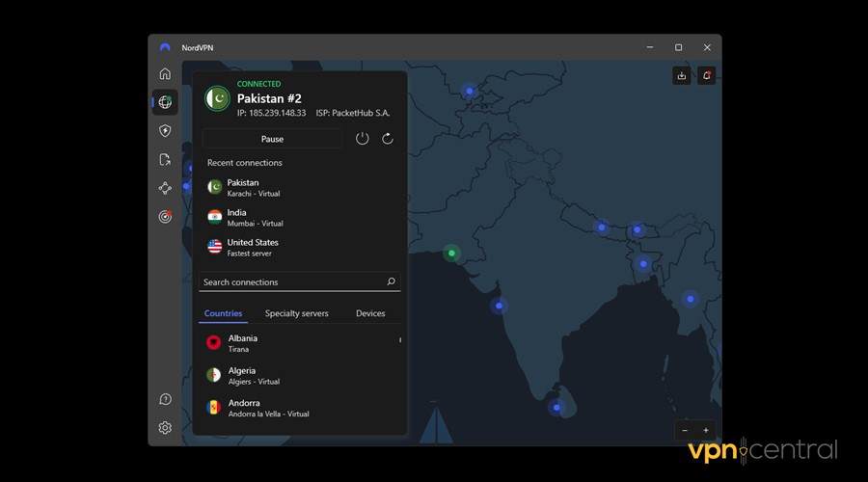Minimize the NordVPN window
Image resolution: width=868 pixels, height=482 pixels.
(x=650, y=47)
